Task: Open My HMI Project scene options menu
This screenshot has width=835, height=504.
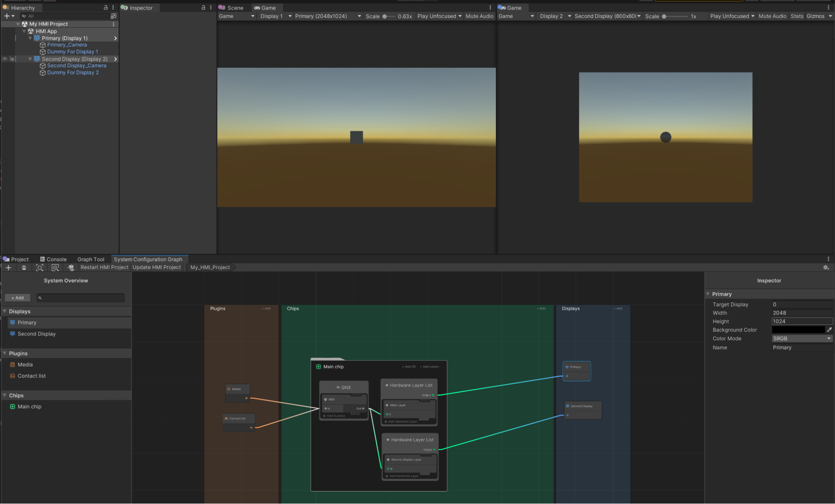Action: tap(114, 24)
